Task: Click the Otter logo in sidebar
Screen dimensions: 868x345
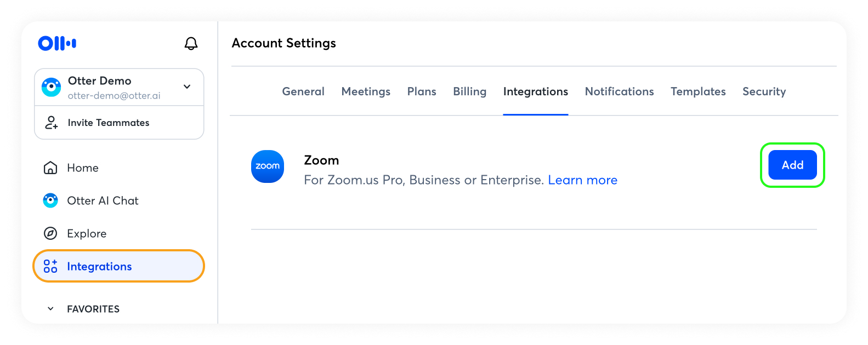Action: (57, 43)
